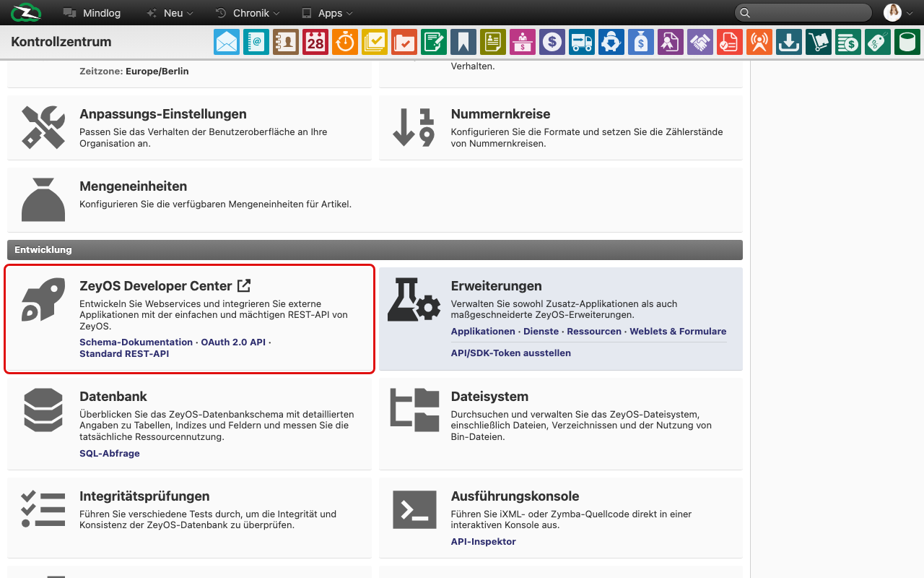Viewport: 924px width, 578px height.
Task: Open the purple dollar coin icon
Action: click(552, 42)
